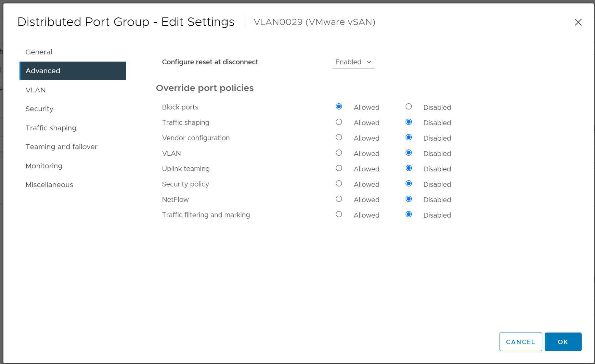595x364 pixels.
Task: Open the Miscellaneous settings section
Action: (73, 185)
